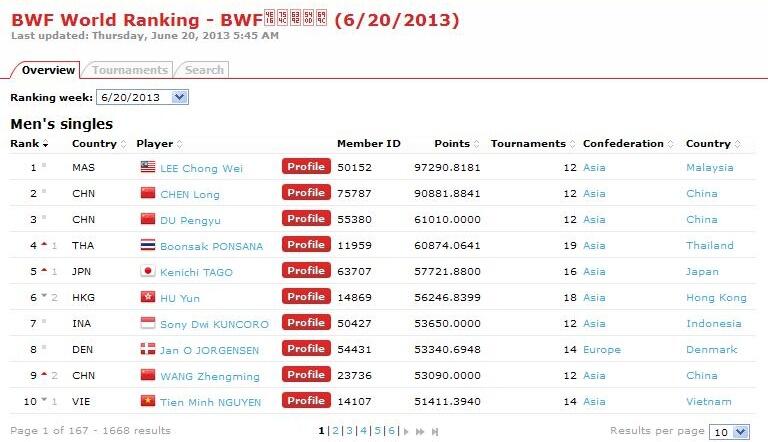Sort by Player column arrows
Image resolution: width=768 pixels, height=442 pixels.
pos(180,144)
